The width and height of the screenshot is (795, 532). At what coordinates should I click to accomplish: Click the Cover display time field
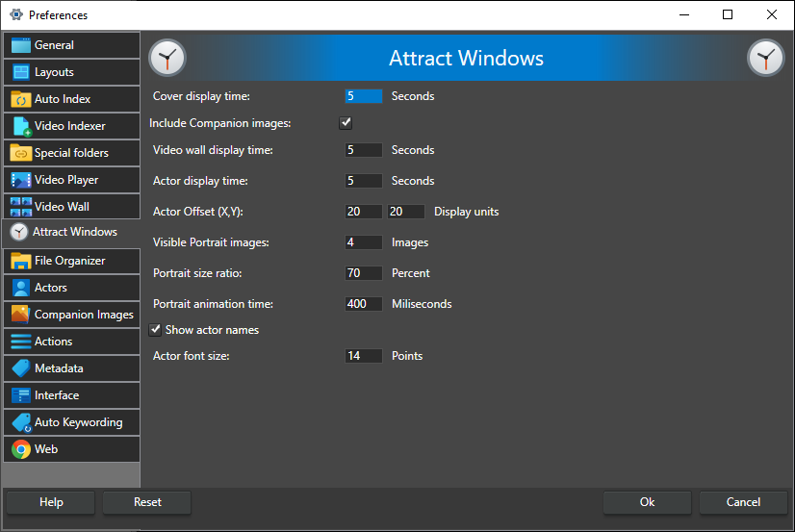pyautogui.click(x=364, y=96)
